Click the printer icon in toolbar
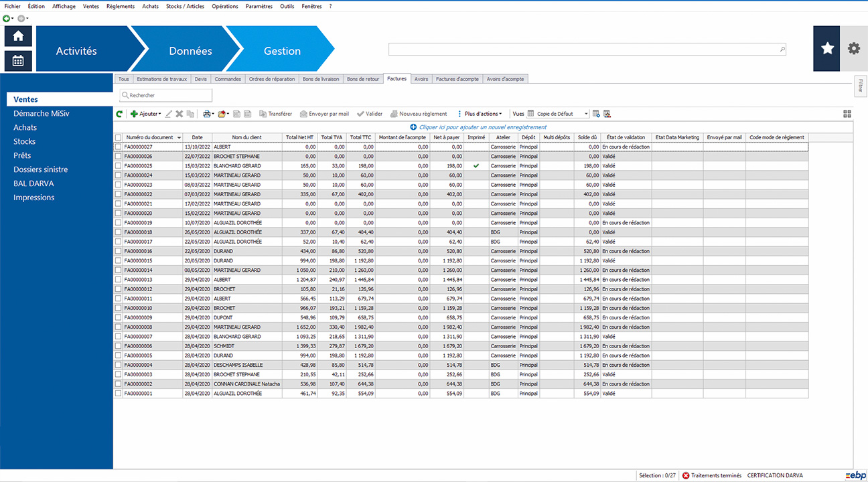The height and width of the screenshot is (482, 868). click(x=207, y=114)
